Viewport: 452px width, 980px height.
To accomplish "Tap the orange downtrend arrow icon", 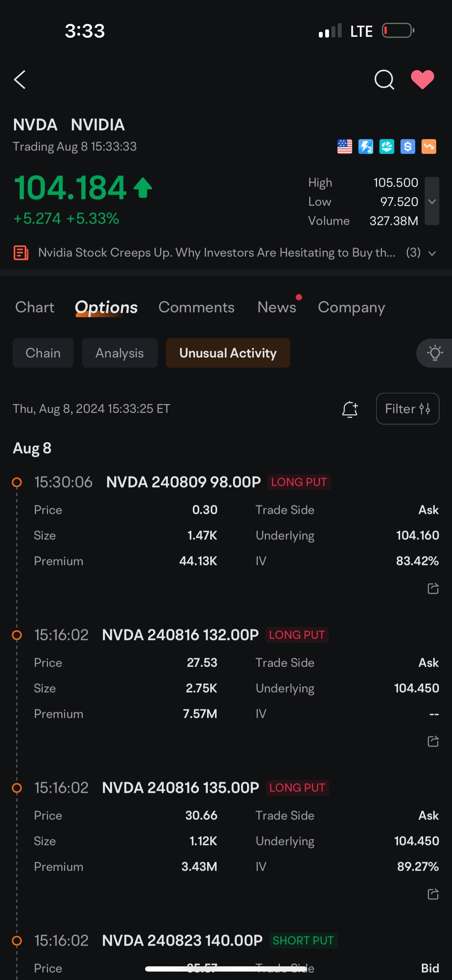I will (x=429, y=147).
